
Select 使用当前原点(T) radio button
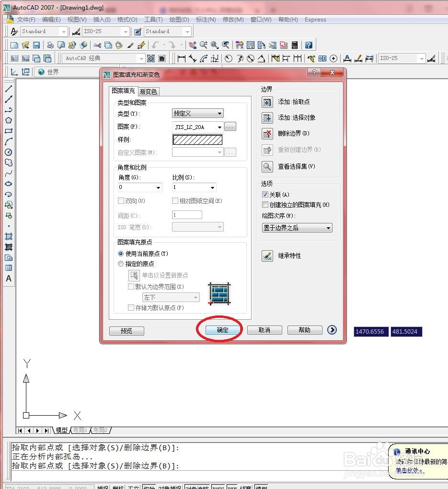[x=121, y=254]
